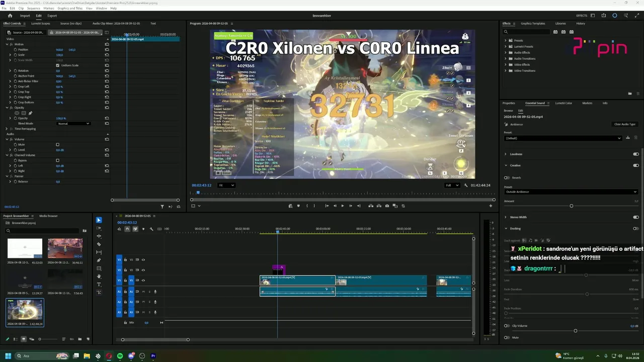Open the Graphics Templates tab
Viewport: 644px width, 362px height.
[x=533, y=24]
